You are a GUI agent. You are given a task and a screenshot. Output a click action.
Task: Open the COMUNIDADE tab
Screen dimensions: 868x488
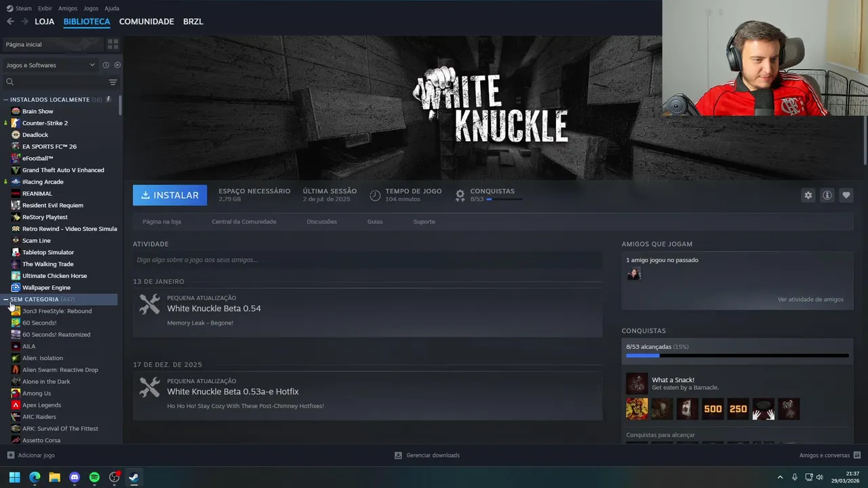click(146, 22)
